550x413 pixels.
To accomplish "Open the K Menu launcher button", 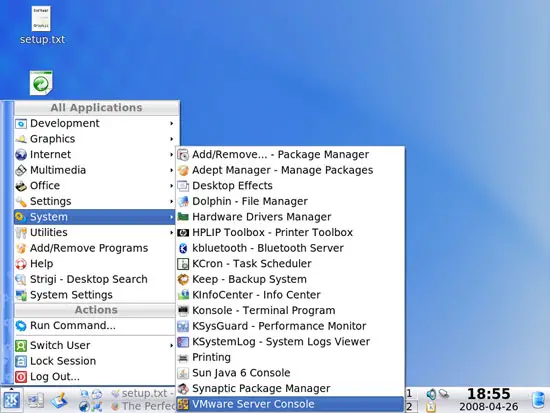I will click(x=12, y=400).
